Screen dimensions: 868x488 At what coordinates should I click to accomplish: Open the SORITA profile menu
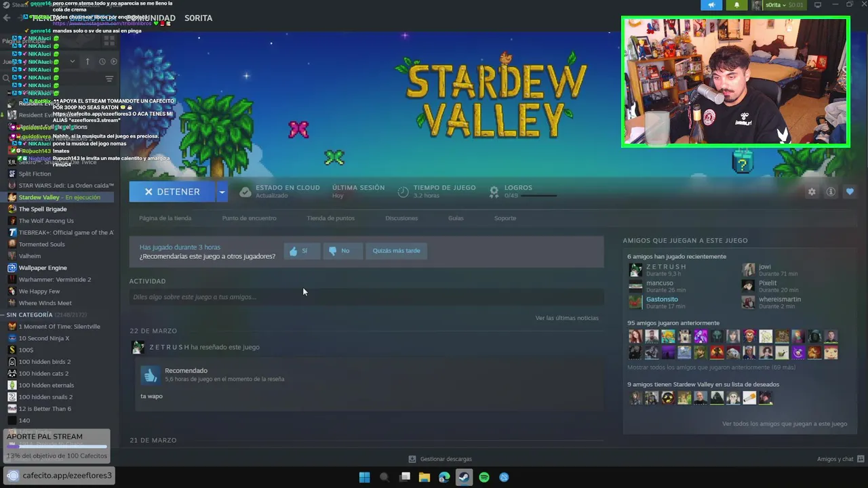[199, 18]
